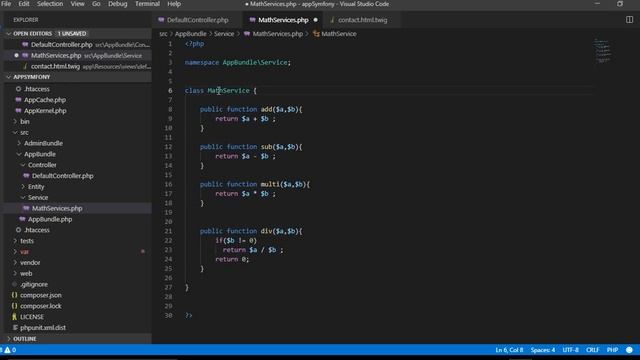Switch to the contact.html.twig tab
Viewport: 640px width, 360px height.
point(362,20)
